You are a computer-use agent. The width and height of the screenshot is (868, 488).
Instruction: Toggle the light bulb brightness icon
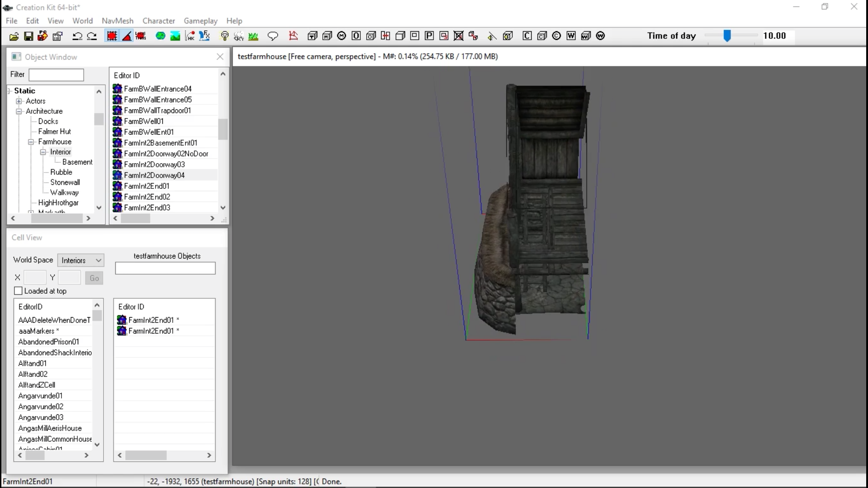(224, 36)
